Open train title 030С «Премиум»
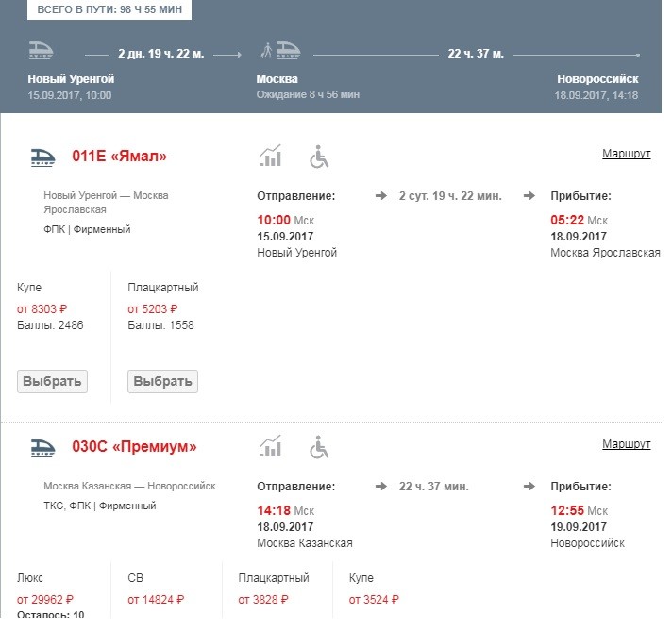The height and width of the screenshot is (630, 672). pyautogui.click(x=134, y=446)
